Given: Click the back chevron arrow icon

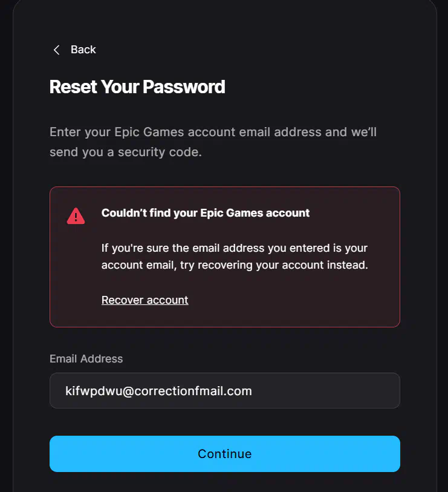Looking at the screenshot, I should (x=56, y=50).
